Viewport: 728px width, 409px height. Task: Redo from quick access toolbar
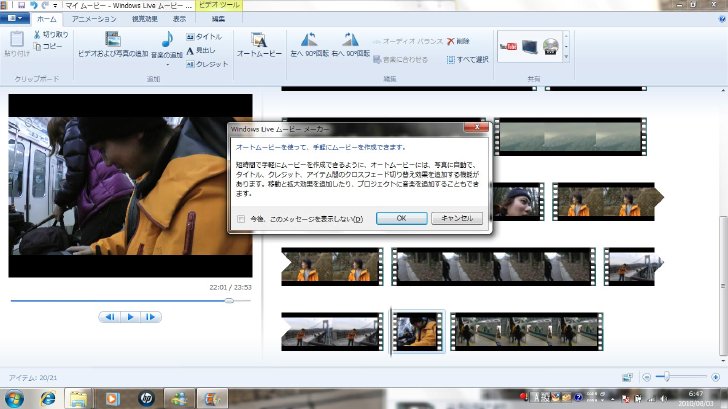point(45,5)
